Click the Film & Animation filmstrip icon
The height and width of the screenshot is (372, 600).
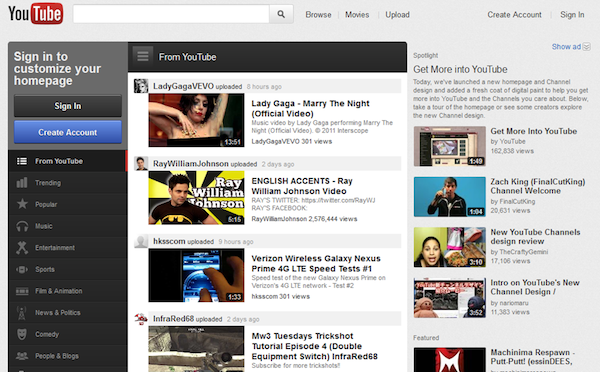coord(22,291)
